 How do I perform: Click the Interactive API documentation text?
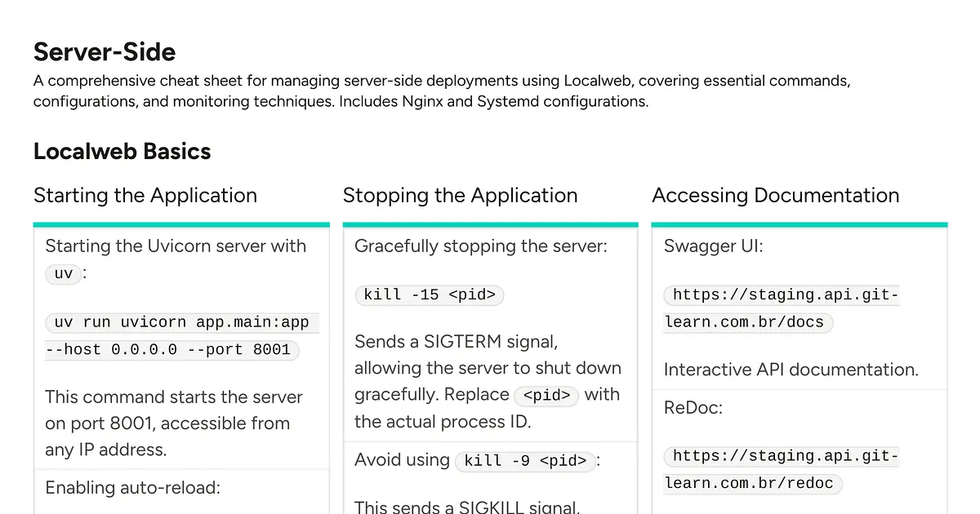790,370
